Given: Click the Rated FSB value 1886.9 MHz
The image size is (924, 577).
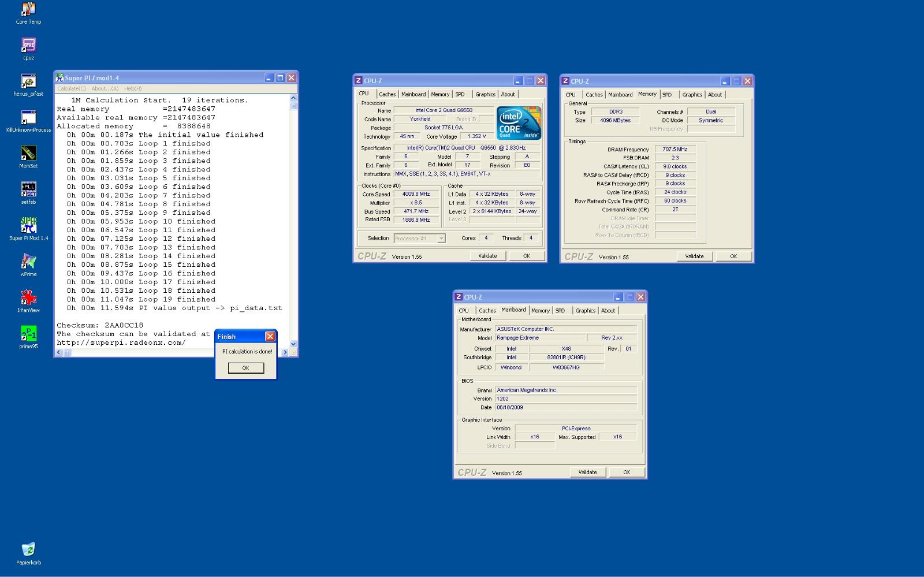Looking at the screenshot, I should [416, 220].
